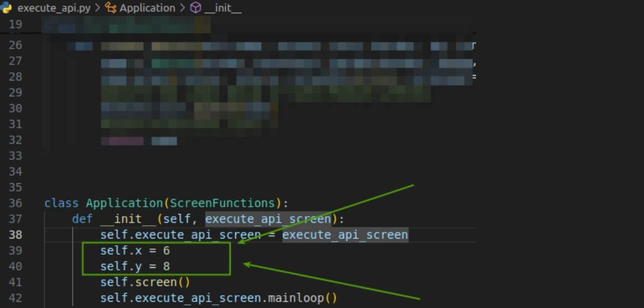
Task: Click the class symbol icon before Application
Action: 110,8
